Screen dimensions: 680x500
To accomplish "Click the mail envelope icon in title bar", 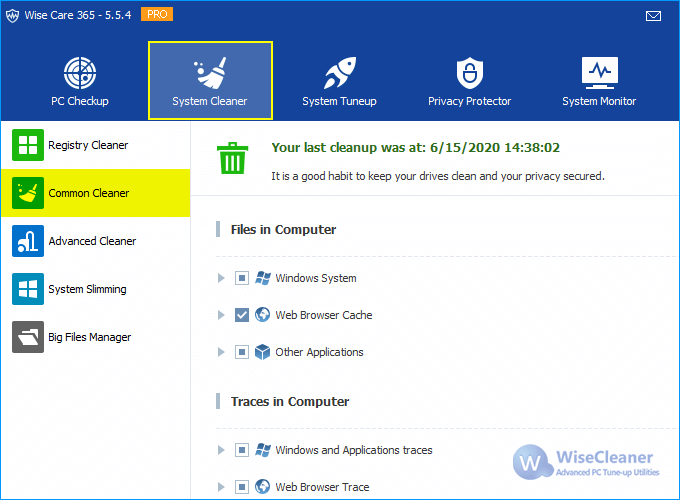I will click(x=653, y=16).
